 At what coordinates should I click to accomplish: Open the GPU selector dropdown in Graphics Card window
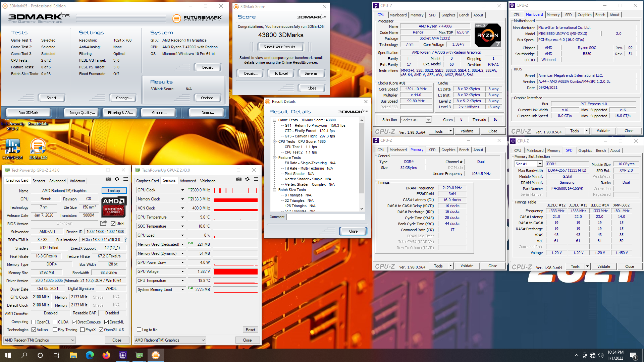coord(39,340)
